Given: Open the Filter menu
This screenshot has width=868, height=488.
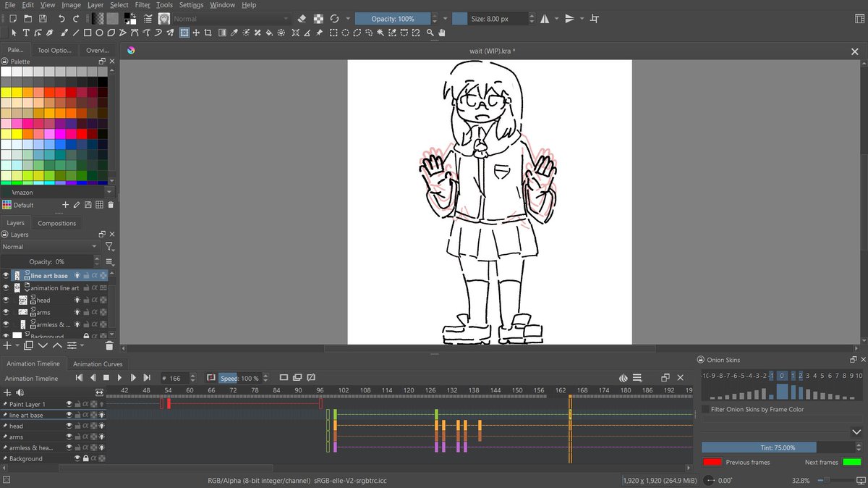Looking at the screenshot, I should pyautogui.click(x=142, y=5).
